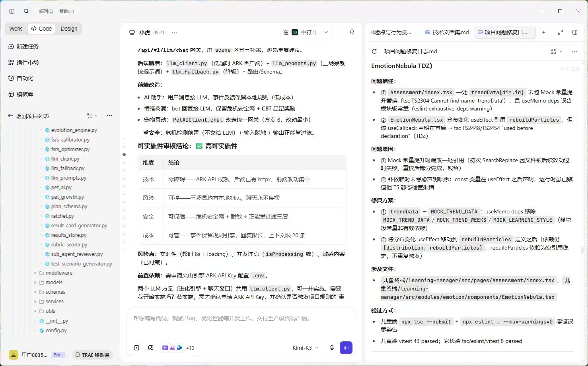Open __init__.py file
This screenshot has width=588, height=366.
54,321
